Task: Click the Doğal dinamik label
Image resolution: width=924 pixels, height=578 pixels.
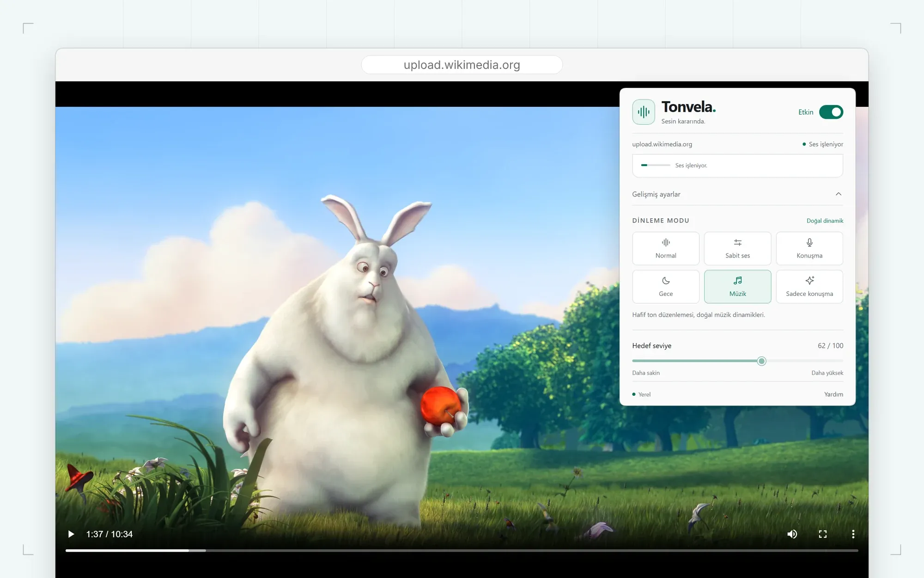Action: [825, 221]
